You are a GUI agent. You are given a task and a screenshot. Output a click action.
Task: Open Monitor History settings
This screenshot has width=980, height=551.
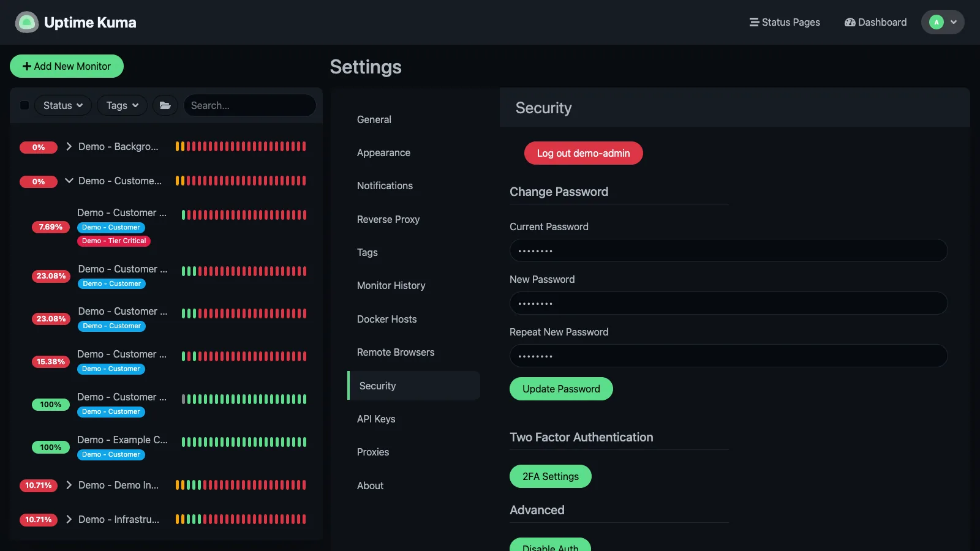(413, 285)
